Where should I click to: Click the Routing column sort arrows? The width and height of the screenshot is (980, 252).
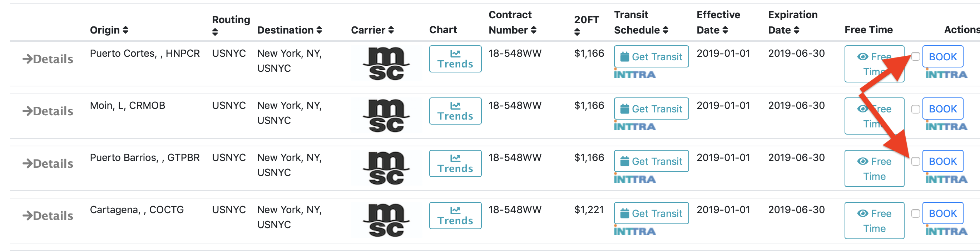click(215, 32)
